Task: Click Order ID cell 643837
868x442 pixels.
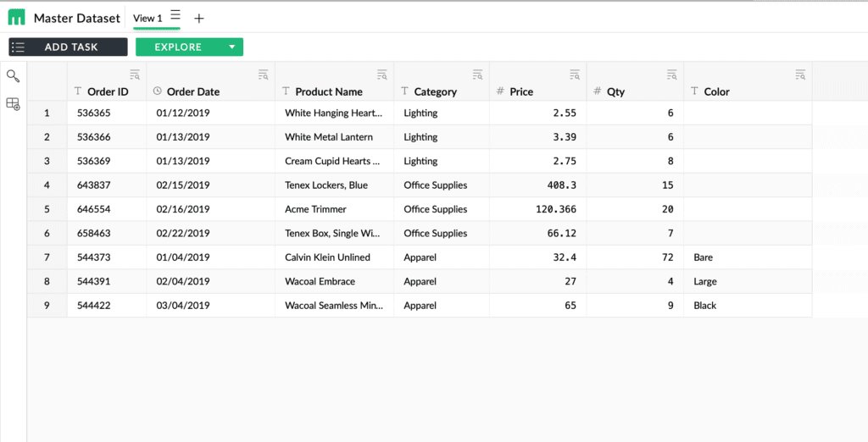Action: point(107,185)
